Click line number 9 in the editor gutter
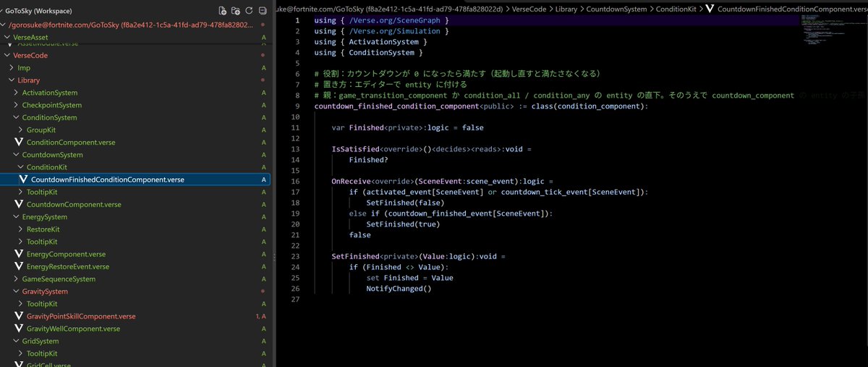 click(x=297, y=106)
